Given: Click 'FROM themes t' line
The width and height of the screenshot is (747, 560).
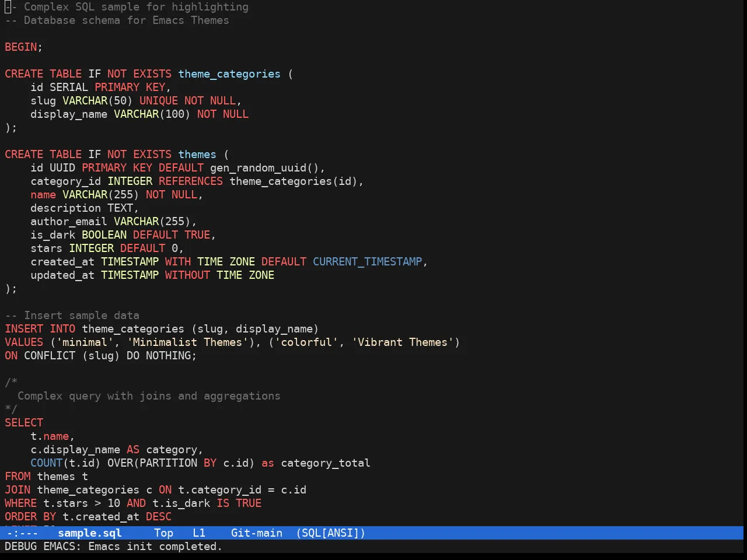Looking at the screenshot, I should coord(47,476).
